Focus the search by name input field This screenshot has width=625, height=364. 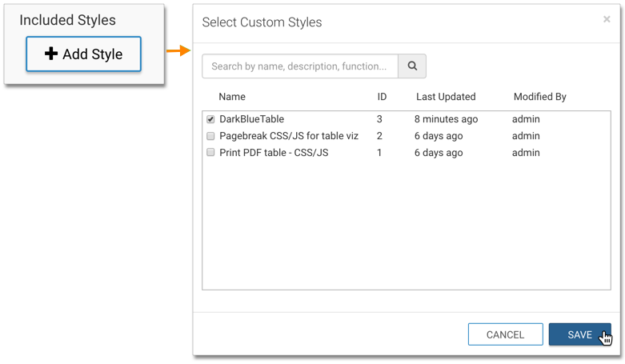(300, 66)
